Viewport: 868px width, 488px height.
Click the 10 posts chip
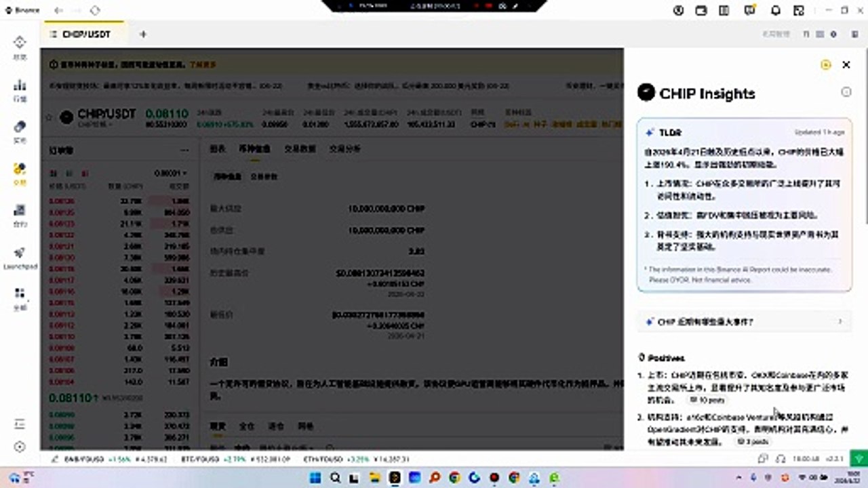707,401
